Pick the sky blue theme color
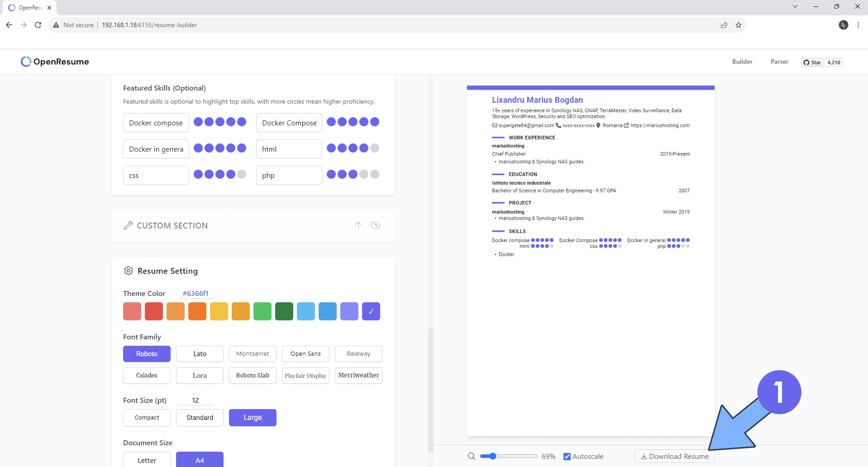 (x=306, y=311)
